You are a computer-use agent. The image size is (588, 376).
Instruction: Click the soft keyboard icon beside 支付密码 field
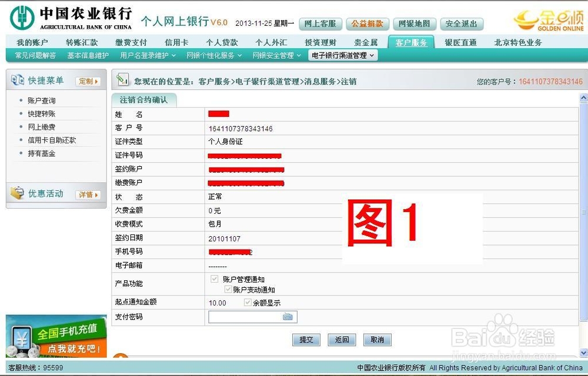click(x=287, y=316)
